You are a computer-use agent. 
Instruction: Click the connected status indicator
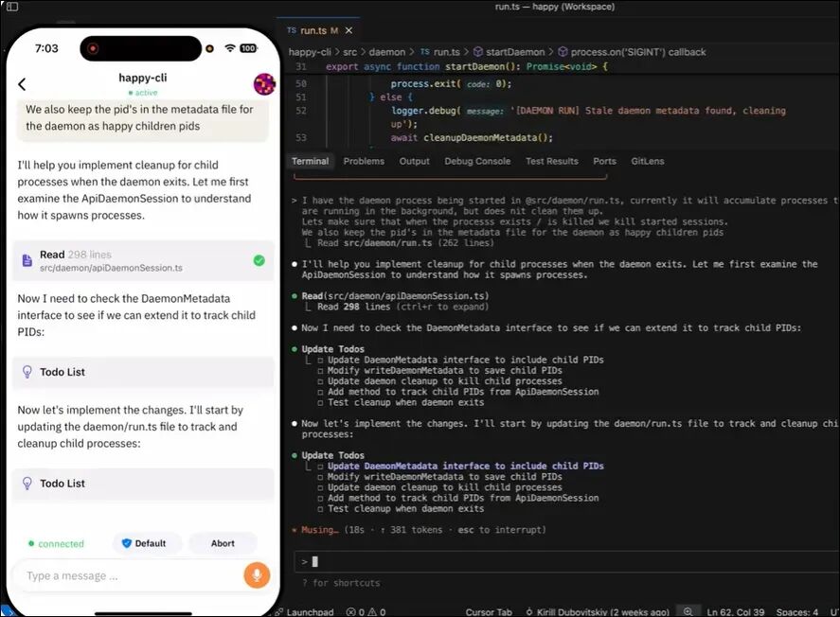[56, 544]
